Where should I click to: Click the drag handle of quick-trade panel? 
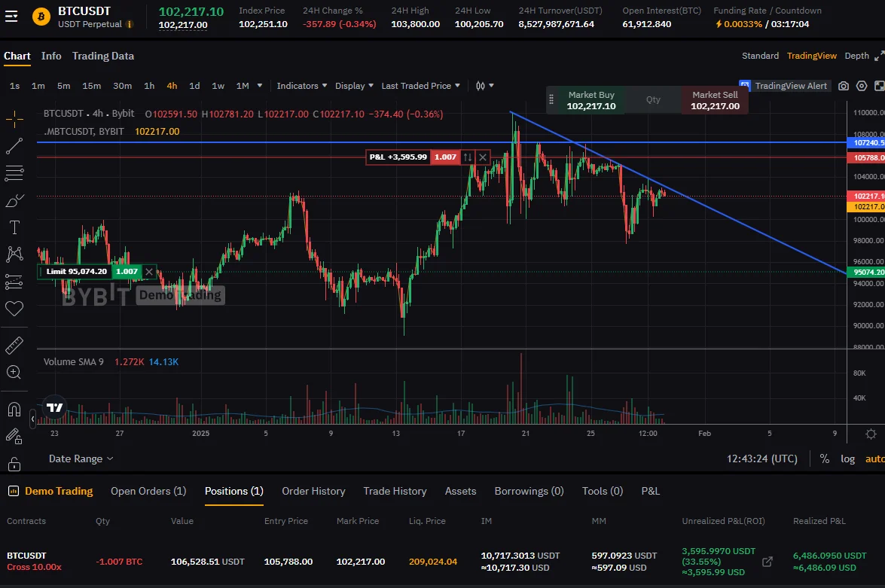pos(551,100)
